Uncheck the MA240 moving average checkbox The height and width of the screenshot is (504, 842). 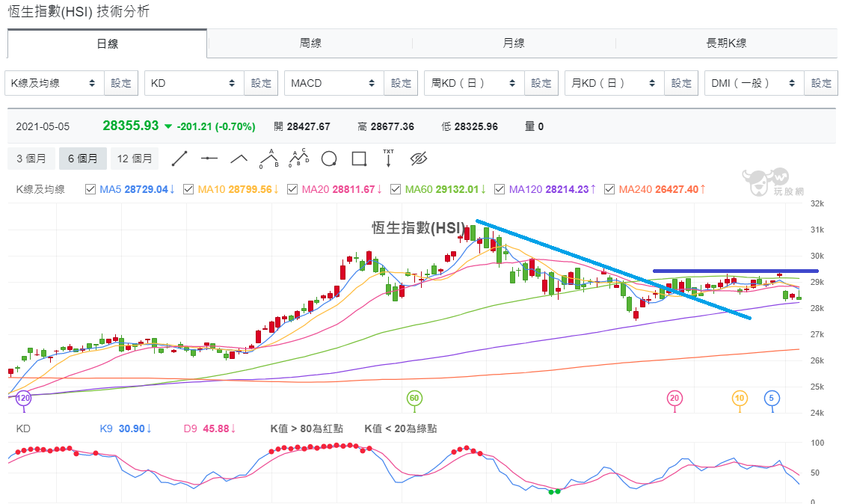(x=609, y=189)
